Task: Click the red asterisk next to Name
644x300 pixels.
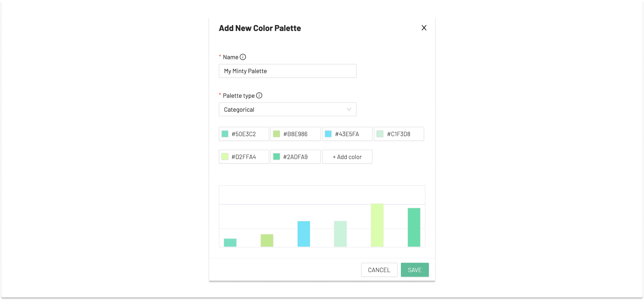Action: 220,56
